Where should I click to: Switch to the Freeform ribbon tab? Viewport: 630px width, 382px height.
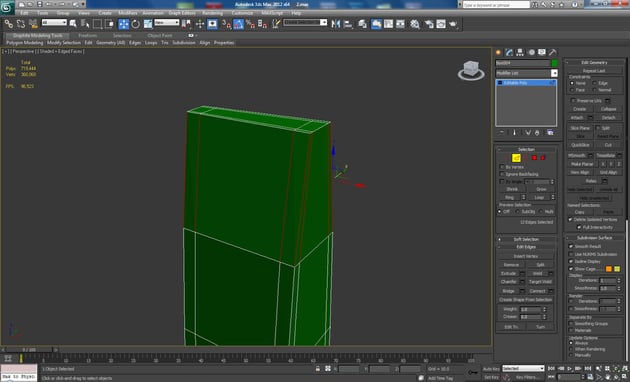point(88,35)
